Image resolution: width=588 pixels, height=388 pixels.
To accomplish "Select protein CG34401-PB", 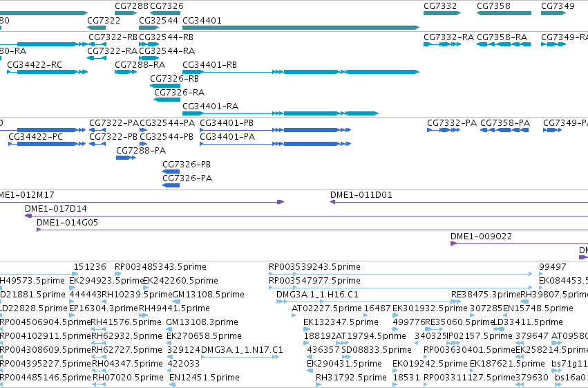I will pos(275,130).
